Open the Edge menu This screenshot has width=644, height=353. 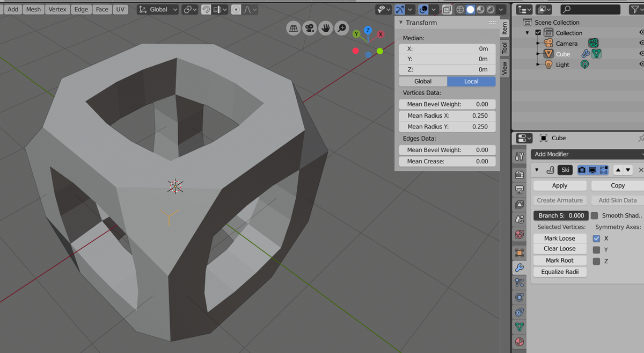[81, 10]
